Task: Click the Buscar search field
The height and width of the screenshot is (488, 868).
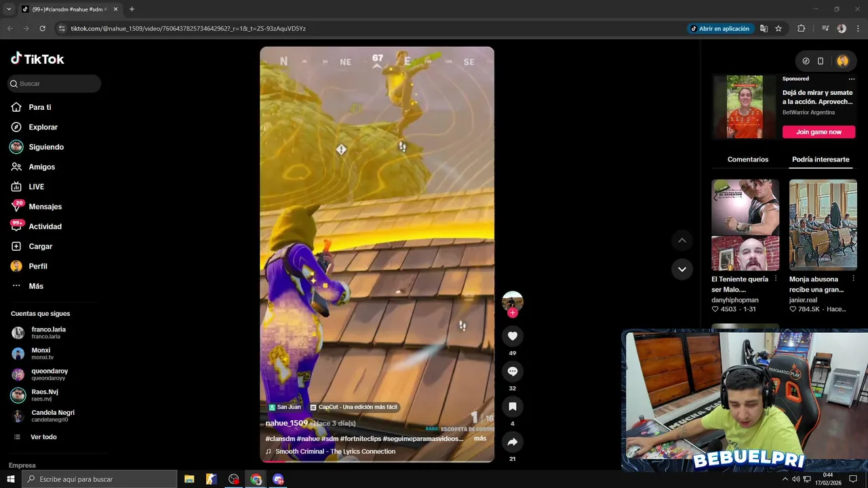Action: (54, 83)
